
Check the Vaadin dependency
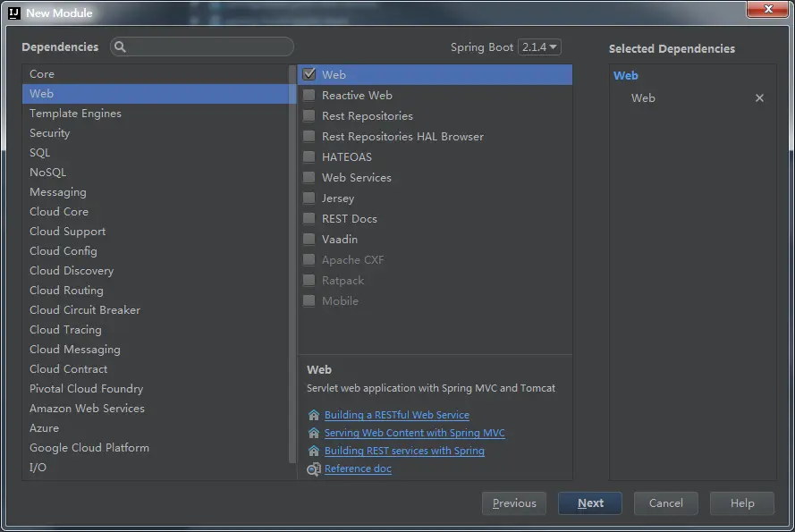(309, 239)
